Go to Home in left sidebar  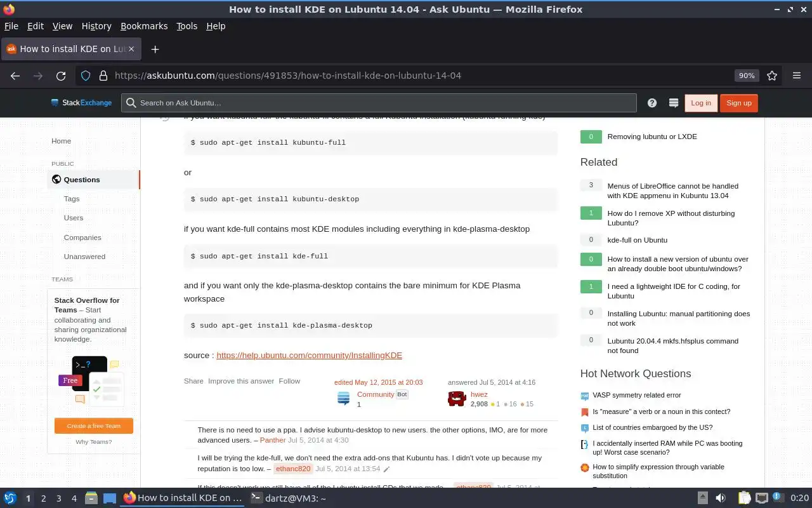coord(61,141)
